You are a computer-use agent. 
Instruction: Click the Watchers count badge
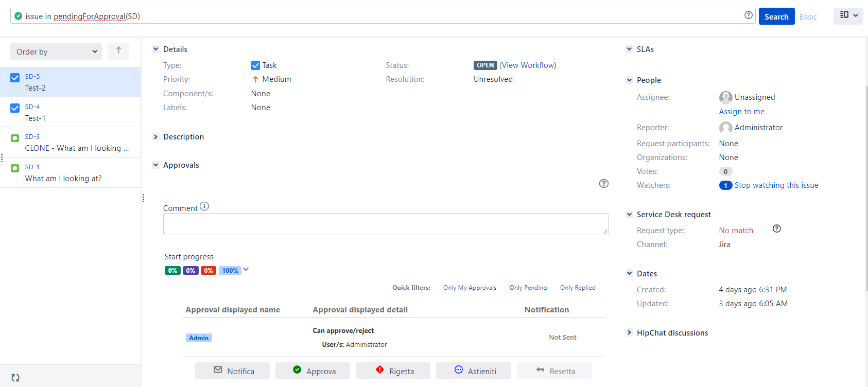point(725,185)
